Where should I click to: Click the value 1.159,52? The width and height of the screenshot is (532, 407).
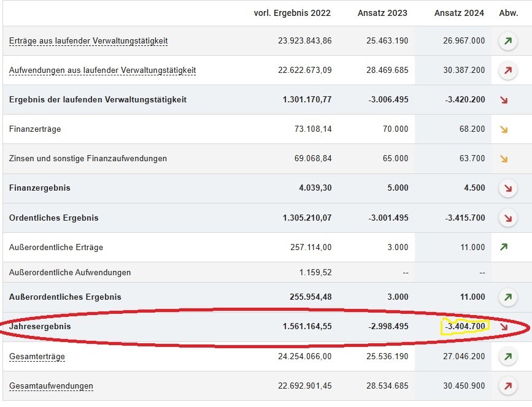pos(315,273)
